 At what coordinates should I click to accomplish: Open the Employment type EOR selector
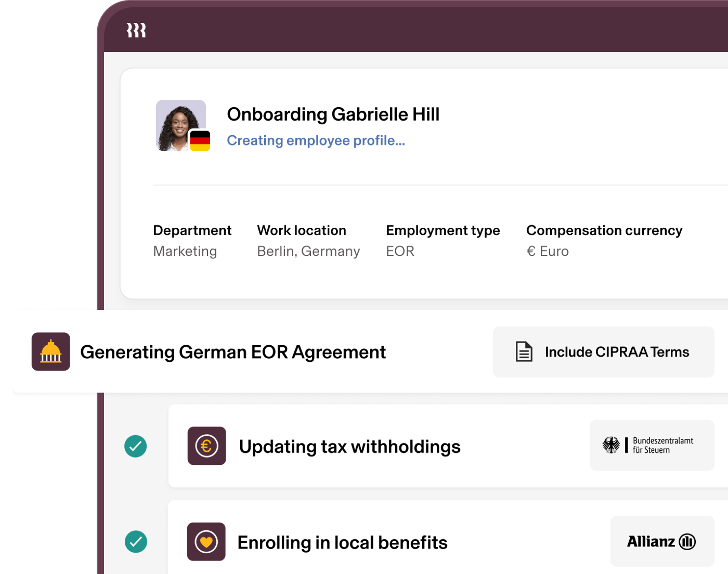443,240
